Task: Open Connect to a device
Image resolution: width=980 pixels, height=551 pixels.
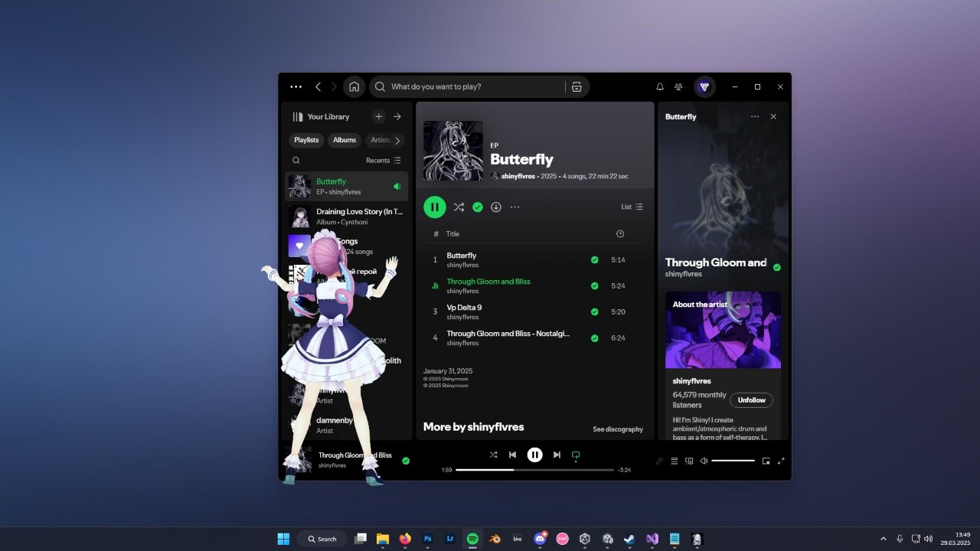Action: point(689,461)
